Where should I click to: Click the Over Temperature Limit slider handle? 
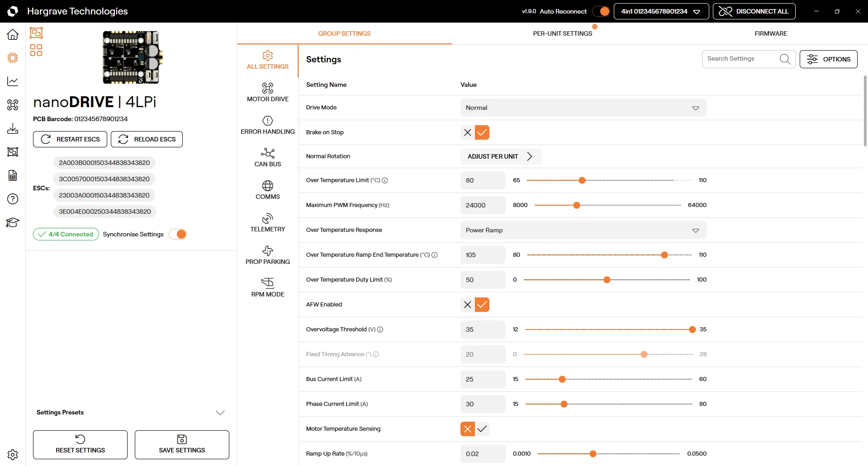pyautogui.click(x=582, y=180)
